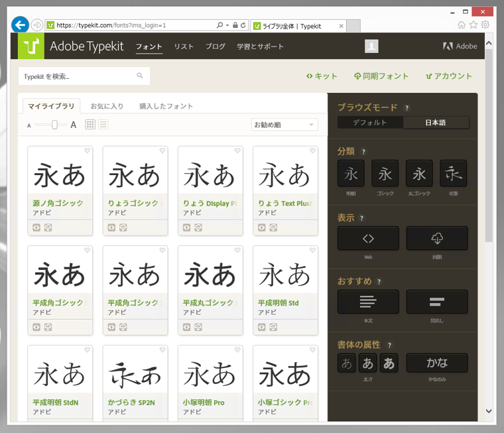Click web kit icon on りょう Display card
The width and height of the screenshot is (504, 433).
click(x=186, y=227)
